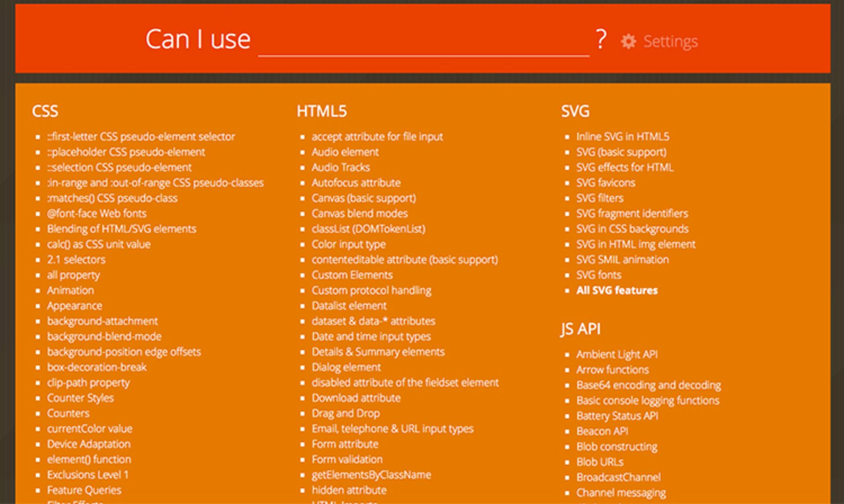Open Download attribute link
844x504 pixels.
[356, 398]
